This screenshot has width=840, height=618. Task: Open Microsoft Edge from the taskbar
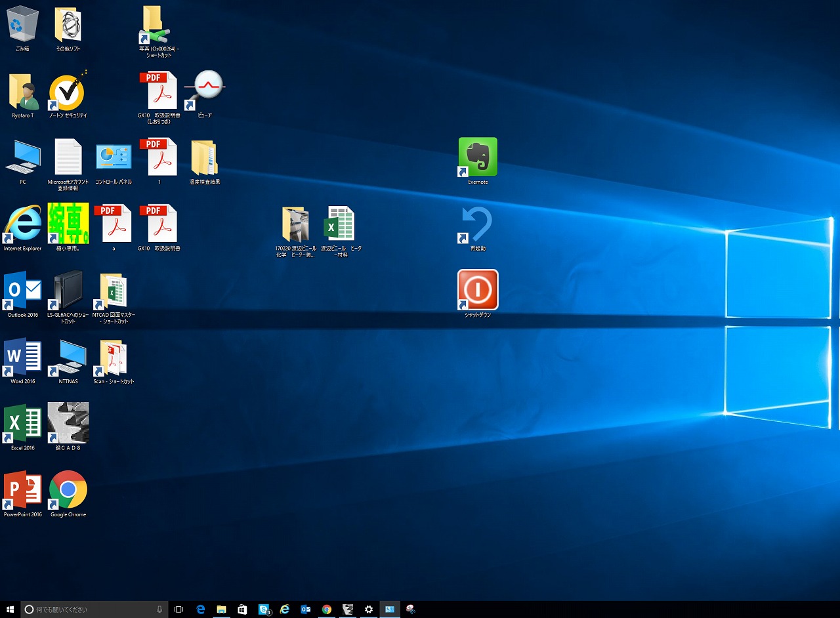(x=201, y=609)
